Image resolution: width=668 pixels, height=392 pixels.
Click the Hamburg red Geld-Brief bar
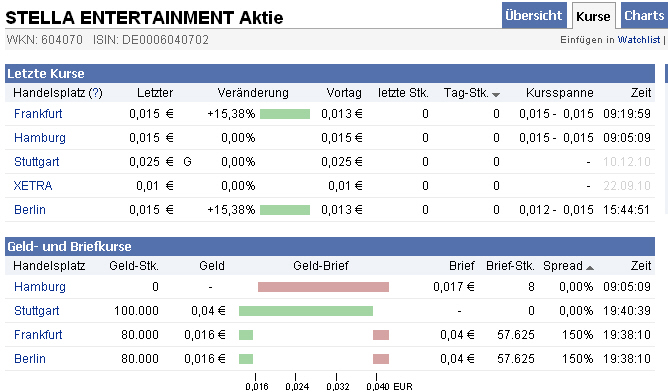(323, 287)
